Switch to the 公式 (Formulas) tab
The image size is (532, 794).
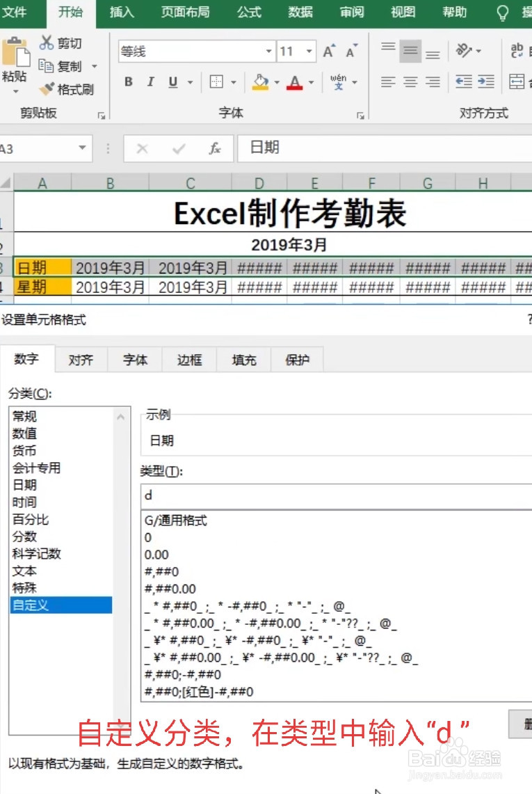249,12
